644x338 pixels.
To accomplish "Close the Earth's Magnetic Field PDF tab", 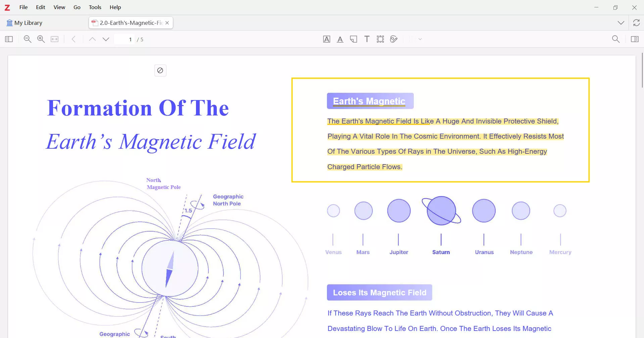I will pyautogui.click(x=167, y=23).
